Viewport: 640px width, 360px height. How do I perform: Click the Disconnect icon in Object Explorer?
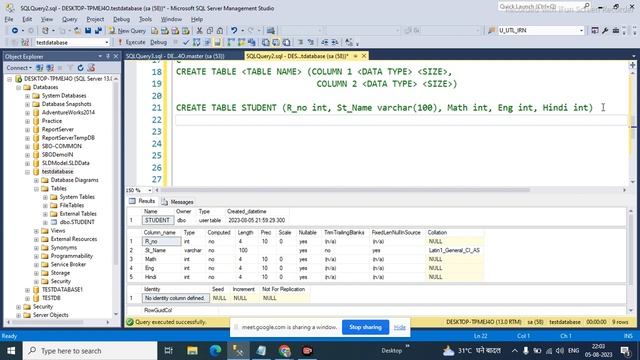tap(50, 68)
